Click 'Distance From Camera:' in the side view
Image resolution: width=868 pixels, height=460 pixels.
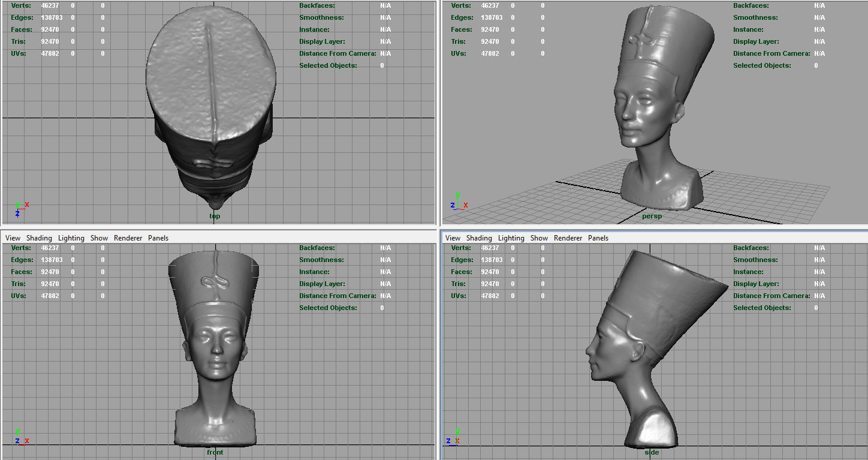click(x=771, y=296)
